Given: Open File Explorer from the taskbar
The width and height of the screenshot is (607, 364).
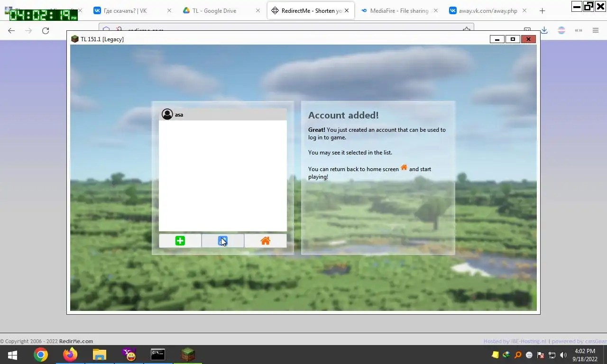Looking at the screenshot, I should 99,355.
